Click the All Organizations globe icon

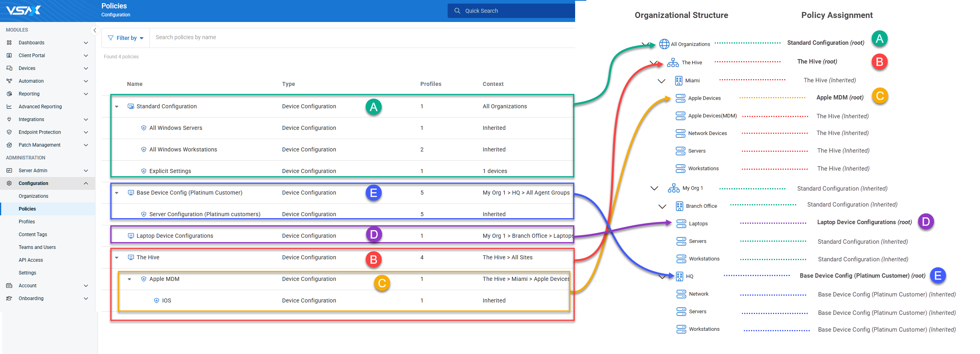[664, 44]
